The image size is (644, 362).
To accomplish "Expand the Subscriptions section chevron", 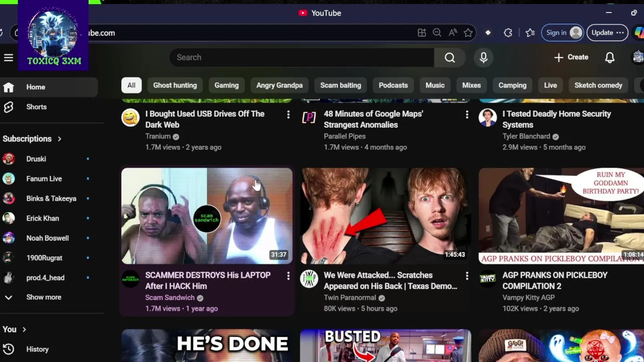I will pos(59,139).
